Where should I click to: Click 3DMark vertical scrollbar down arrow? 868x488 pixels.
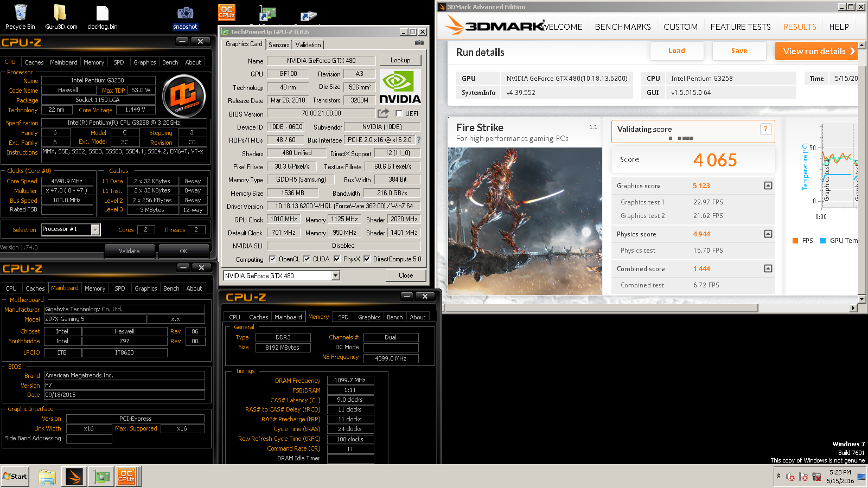861,299
